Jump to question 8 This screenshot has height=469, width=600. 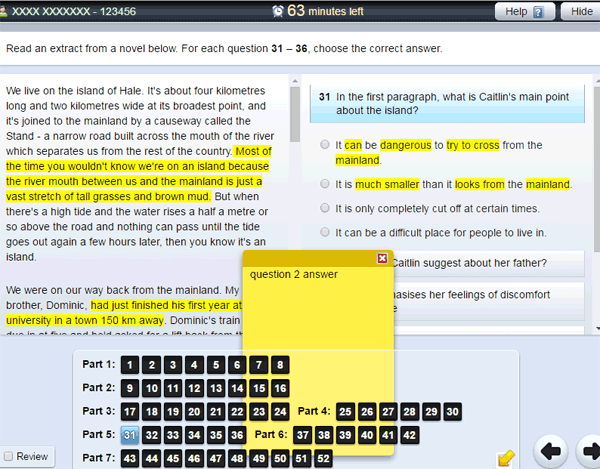coord(280,365)
